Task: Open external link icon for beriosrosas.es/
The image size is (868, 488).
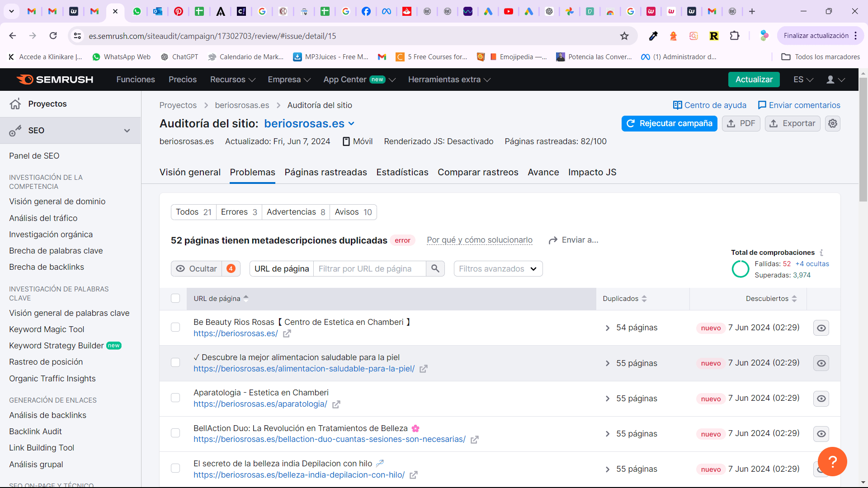Action: [287, 333]
